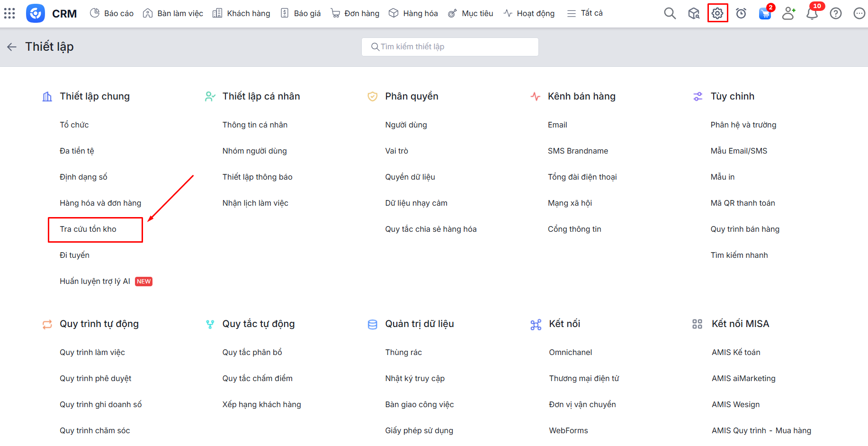Viewport: 868px width, 446px height.
Task: Open the more options ellipsis icon
Action: coord(859,13)
